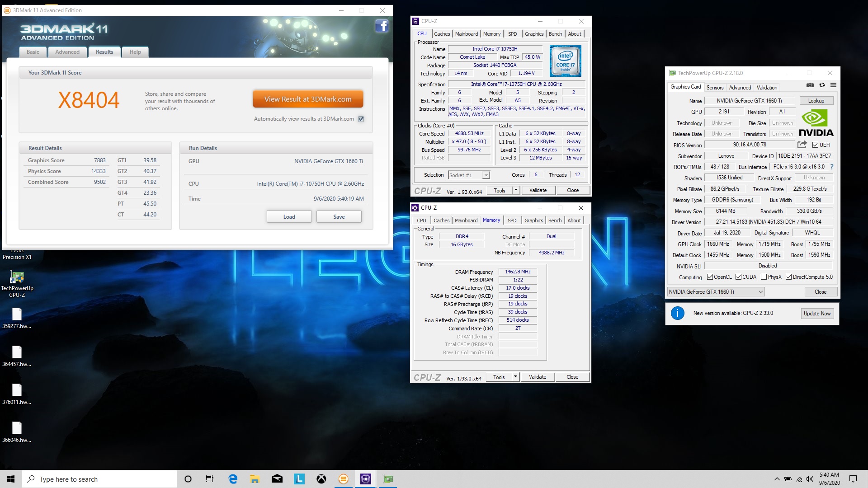
Task: Click Lookup button in GPU-Z
Action: (816, 101)
